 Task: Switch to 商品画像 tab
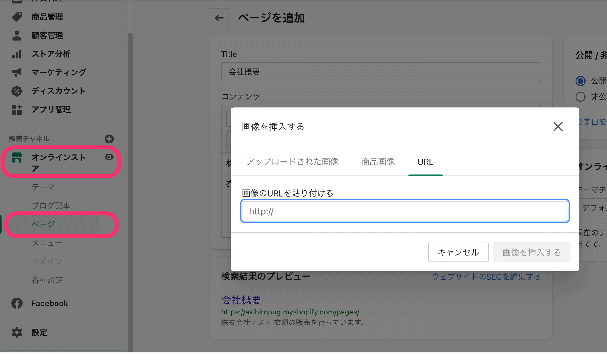click(x=378, y=162)
